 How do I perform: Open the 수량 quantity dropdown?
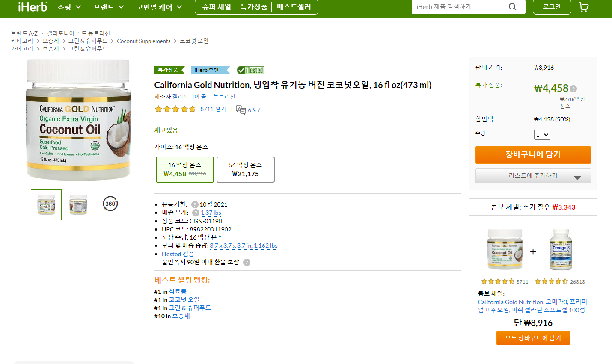point(542,135)
